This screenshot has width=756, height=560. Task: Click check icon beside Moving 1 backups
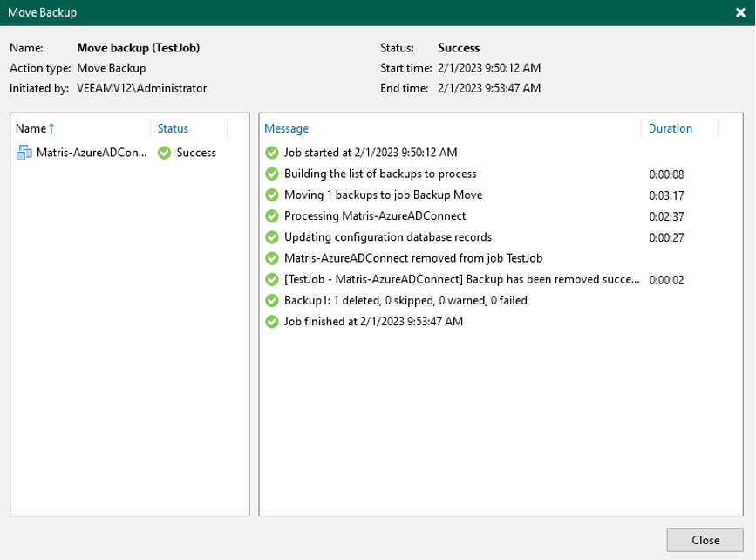coord(272,195)
